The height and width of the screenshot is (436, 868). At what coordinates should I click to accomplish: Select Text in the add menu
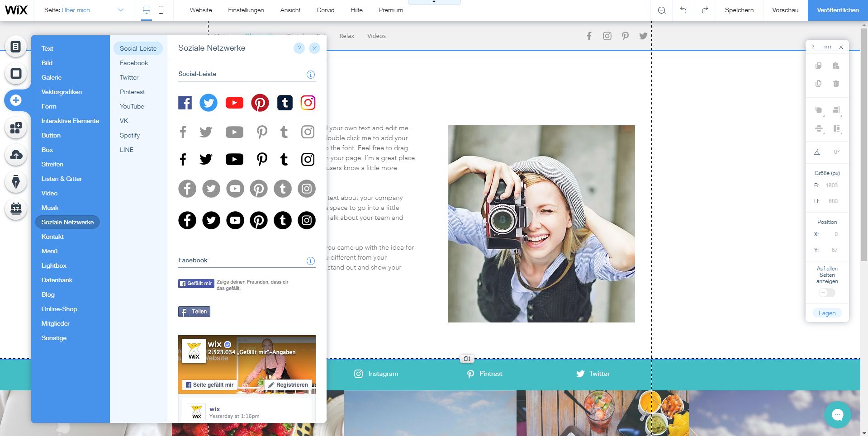pyautogui.click(x=47, y=48)
